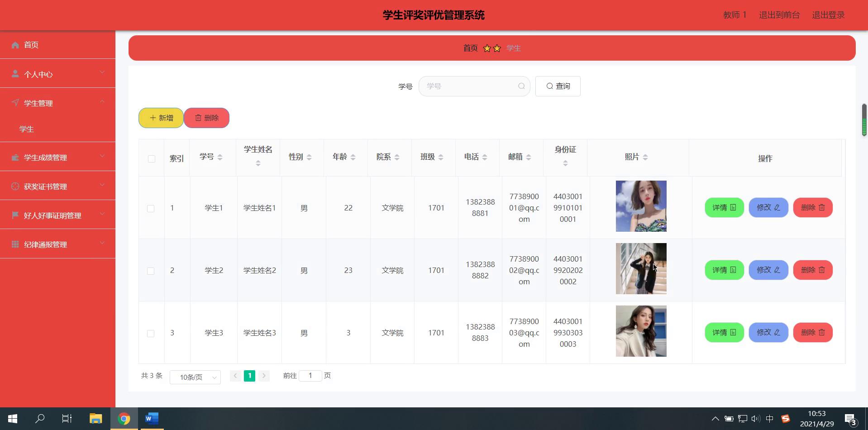The height and width of the screenshot is (430, 868).
Task: Open Google Chrome from the taskbar
Action: click(x=124, y=419)
